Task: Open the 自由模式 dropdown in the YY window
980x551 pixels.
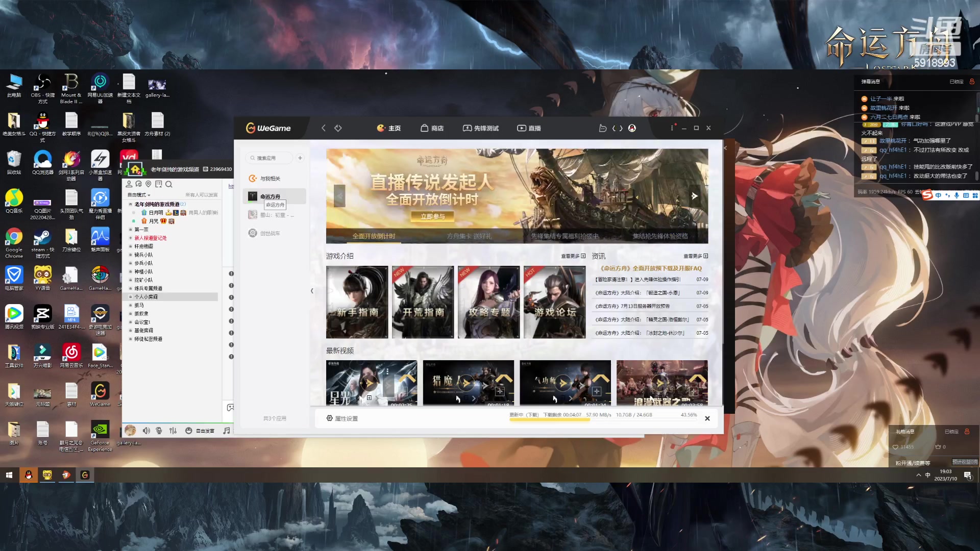Action: pos(139,195)
